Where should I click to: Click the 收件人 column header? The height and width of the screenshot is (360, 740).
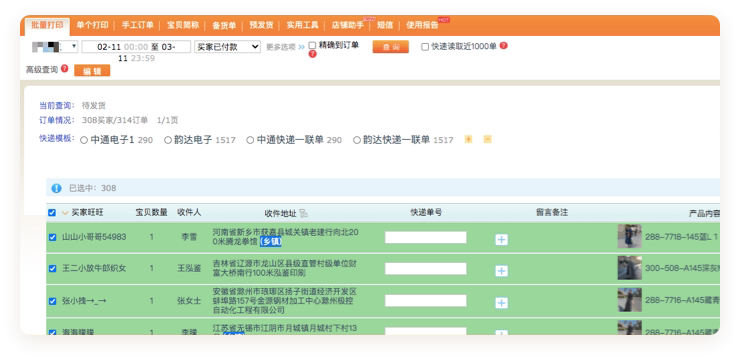tap(189, 213)
